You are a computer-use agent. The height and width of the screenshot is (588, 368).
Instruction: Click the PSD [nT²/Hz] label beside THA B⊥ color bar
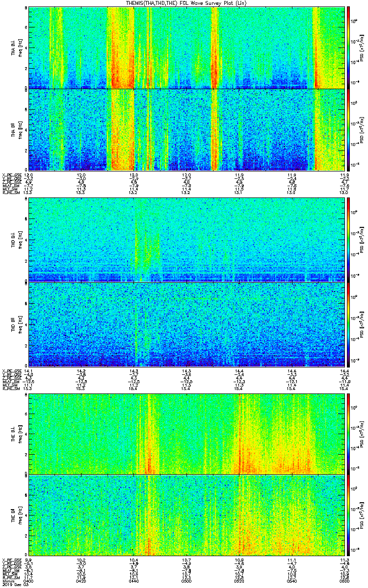[x=361, y=48]
